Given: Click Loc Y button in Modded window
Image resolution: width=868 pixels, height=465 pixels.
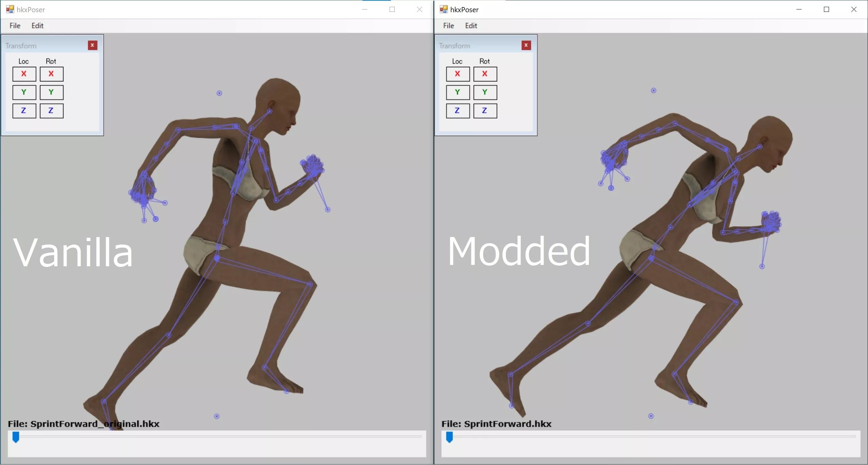Looking at the screenshot, I should point(458,92).
